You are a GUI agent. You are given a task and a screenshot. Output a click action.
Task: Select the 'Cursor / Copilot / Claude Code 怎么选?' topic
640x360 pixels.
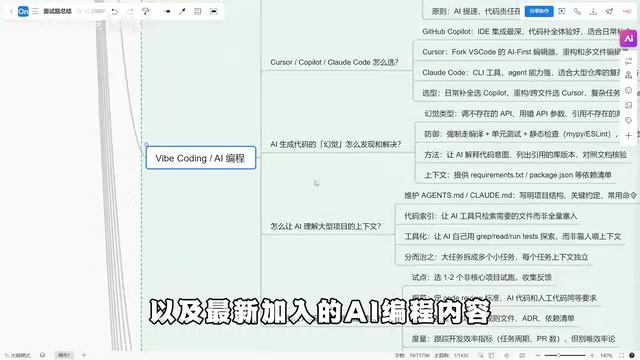coord(334,62)
